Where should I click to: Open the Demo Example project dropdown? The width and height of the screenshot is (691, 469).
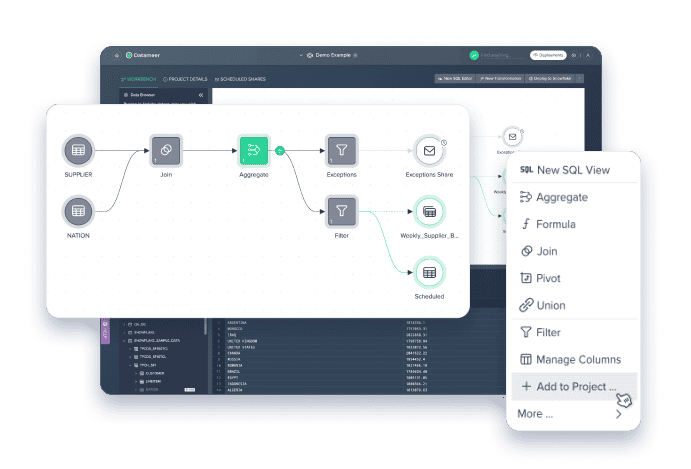[x=301, y=56]
